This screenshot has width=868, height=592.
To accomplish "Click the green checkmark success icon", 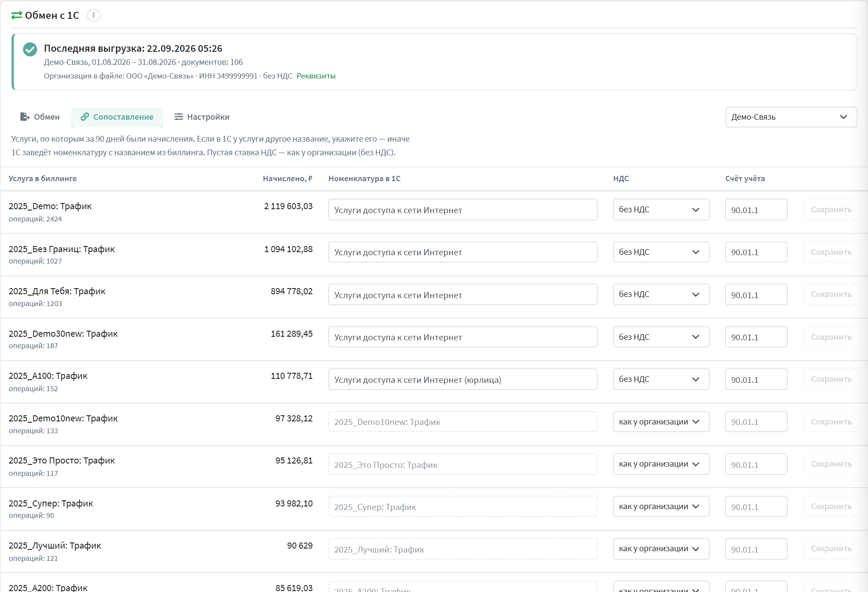I will [x=30, y=49].
